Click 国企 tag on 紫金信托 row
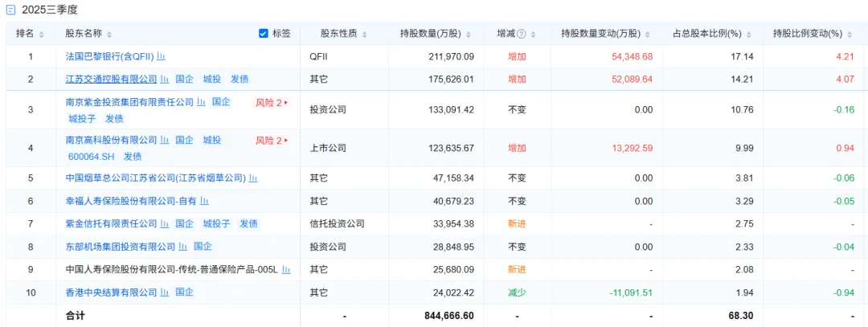868x327 pixels. [184, 223]
